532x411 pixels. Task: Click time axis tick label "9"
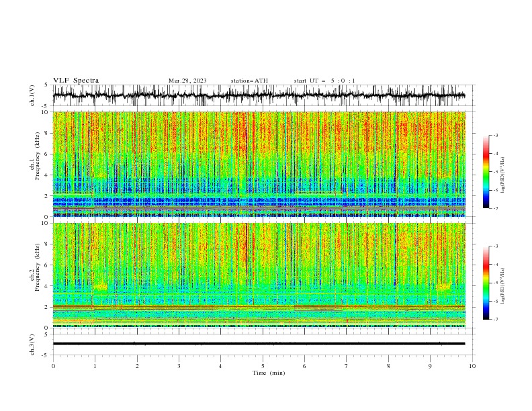pos(430,366)
